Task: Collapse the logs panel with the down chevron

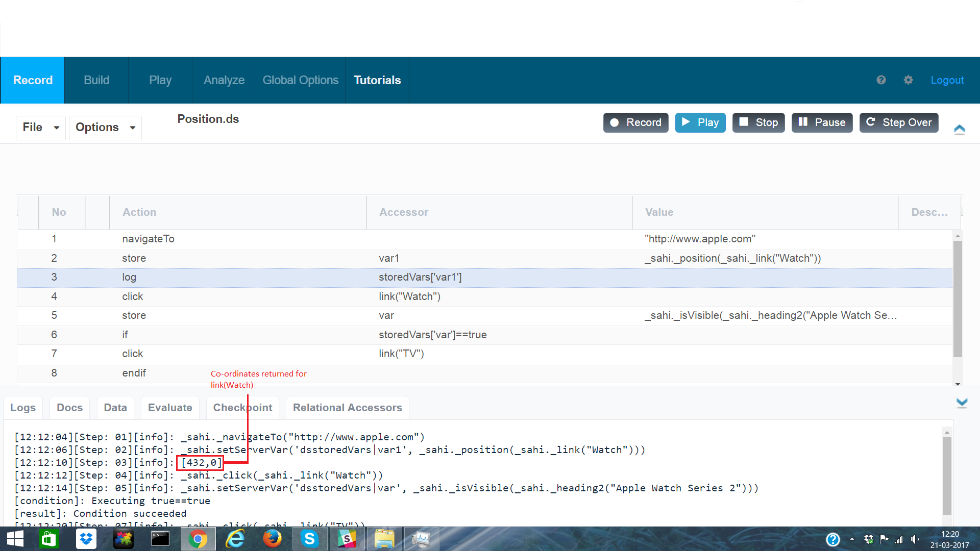Action: click(x=962, y=403)
